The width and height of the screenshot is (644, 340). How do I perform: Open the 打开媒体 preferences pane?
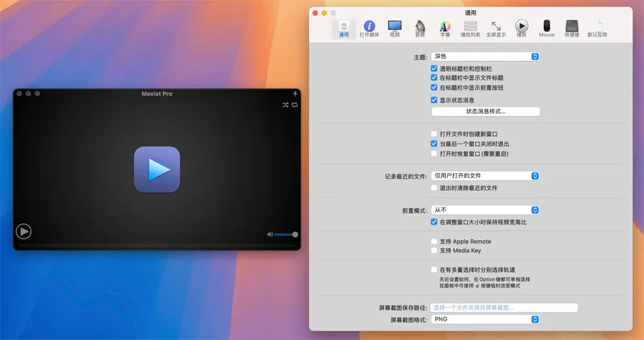coord(369,28)
